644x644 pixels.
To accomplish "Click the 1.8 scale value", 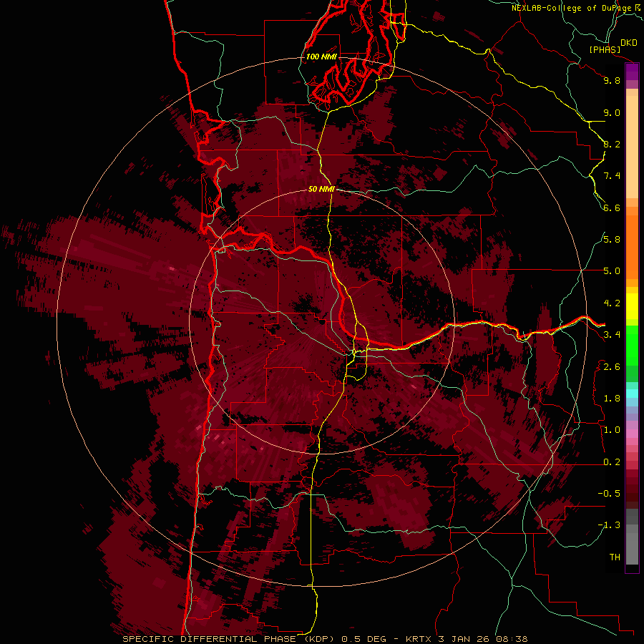I will tap(612, 399).
